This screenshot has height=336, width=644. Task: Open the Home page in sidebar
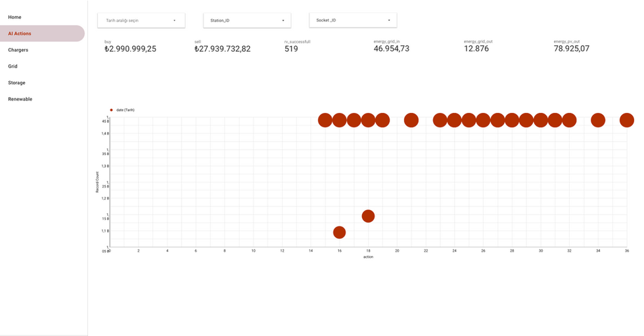(x=14, y=17)
